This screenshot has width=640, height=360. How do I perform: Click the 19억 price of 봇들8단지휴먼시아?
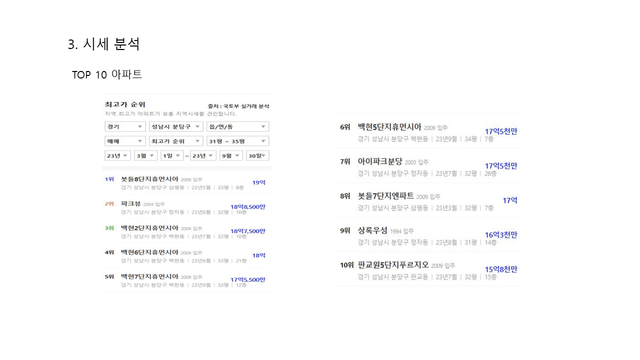point(259,182)
